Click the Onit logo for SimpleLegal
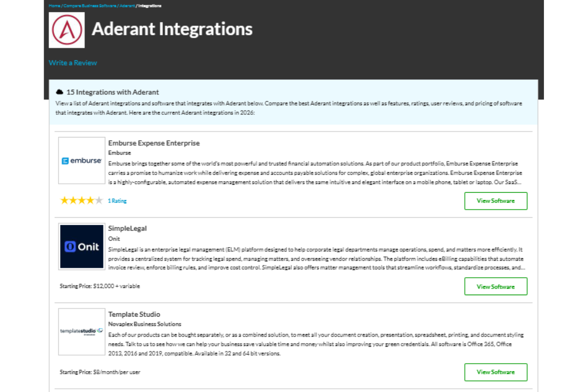The height and width of the screenshot is (392, 588). tap(81, 246)
